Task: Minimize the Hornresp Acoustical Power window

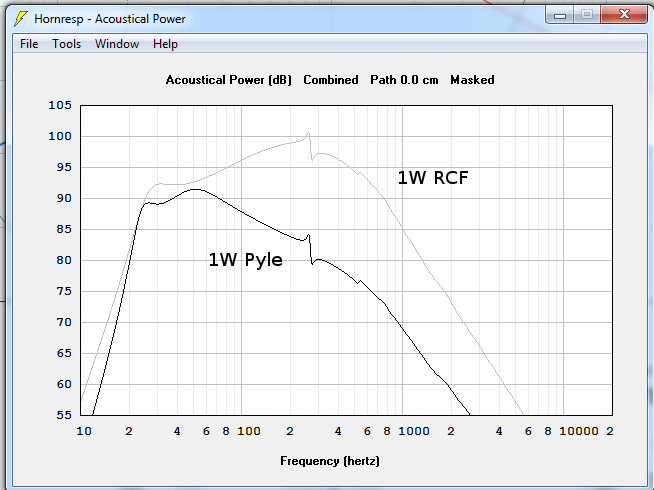Action: pos(559,15)
